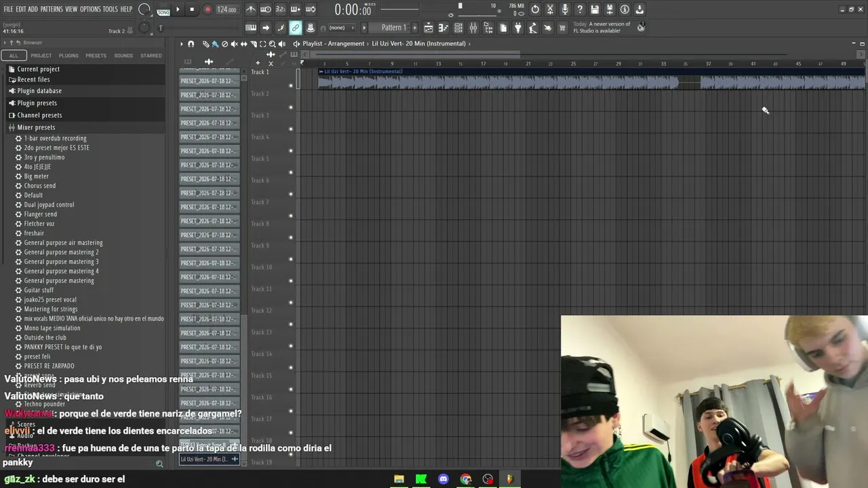The height and width of the screenshot is (488, 868).
Task: Open the PATTERNS menu
Action: [52, 9]
